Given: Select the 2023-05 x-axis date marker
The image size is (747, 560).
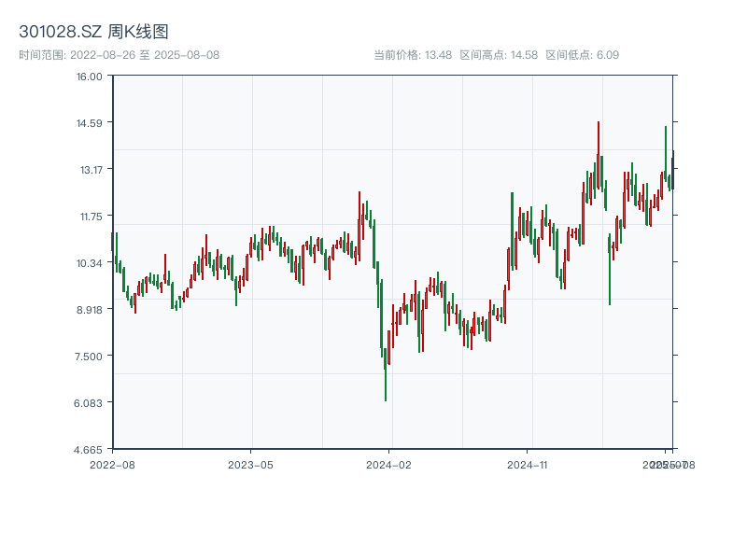Looking at the screenshot, I should [x=250, y=464].
